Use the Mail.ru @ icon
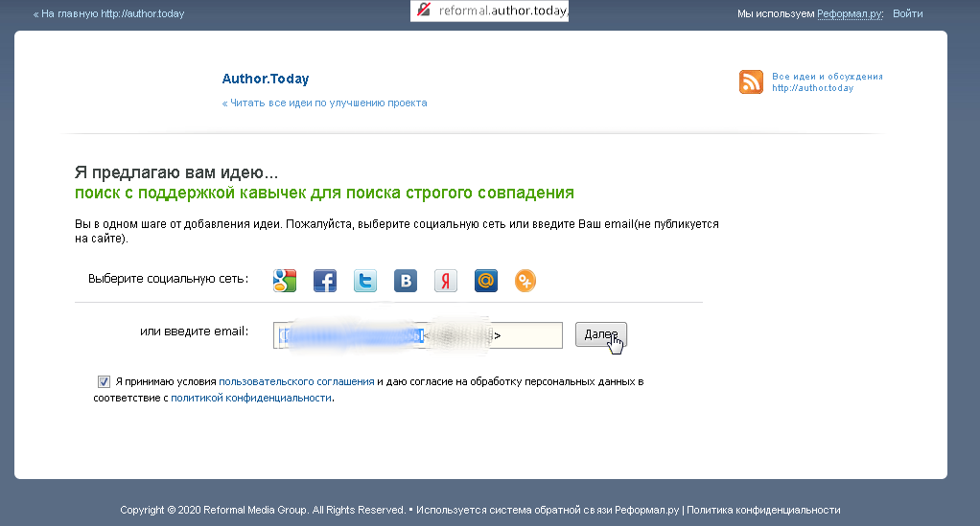 tap(486, 281)
